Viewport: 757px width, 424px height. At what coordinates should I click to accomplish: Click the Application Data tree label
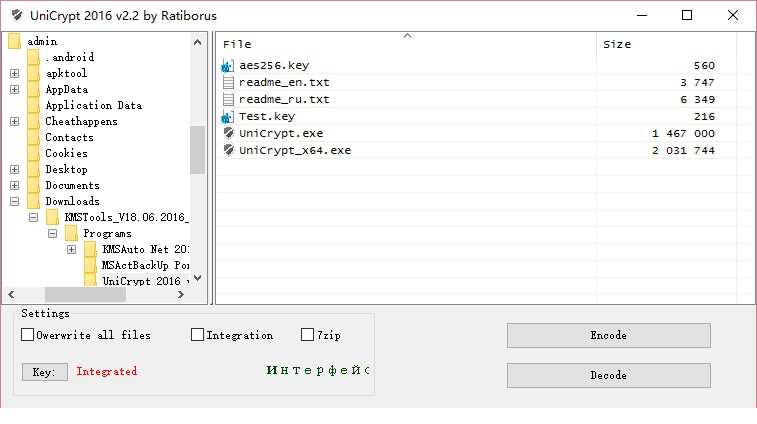(94, 105)
